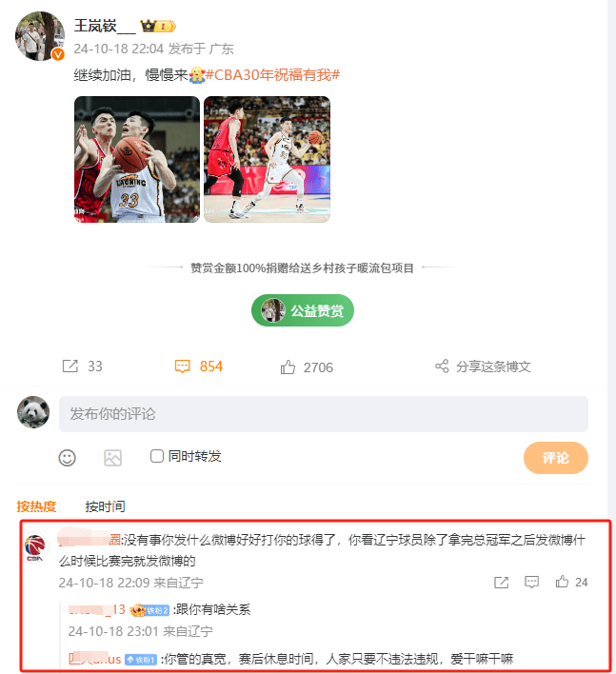Screen dimensions: 616x674
Task: Click into the 发布你的评论 input field
Action: (x=324, y=414)
